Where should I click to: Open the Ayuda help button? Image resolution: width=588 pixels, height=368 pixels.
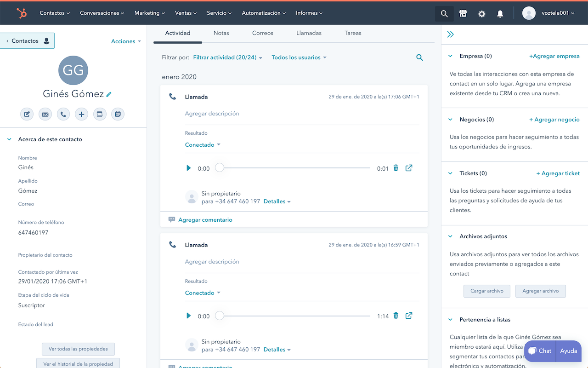(569, 351)
